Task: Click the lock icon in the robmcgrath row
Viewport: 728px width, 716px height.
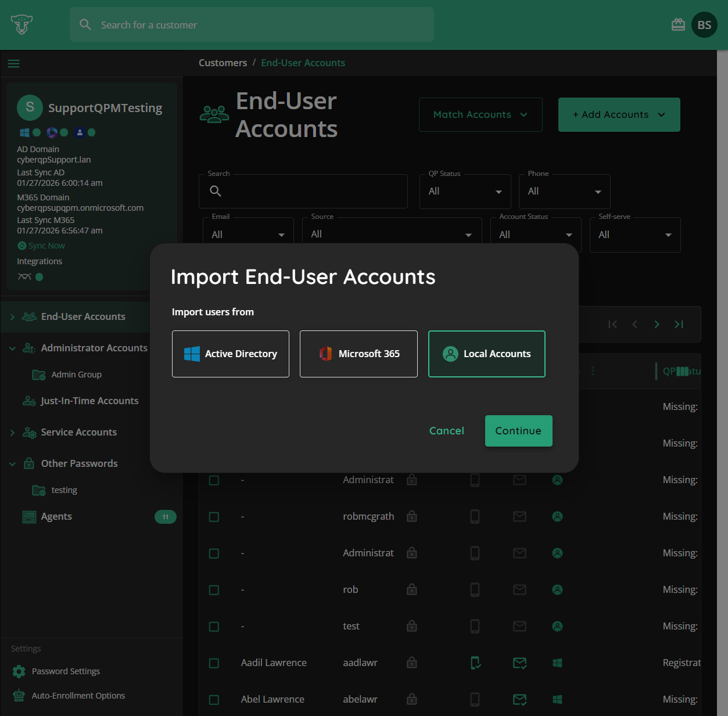Action: 412,516
